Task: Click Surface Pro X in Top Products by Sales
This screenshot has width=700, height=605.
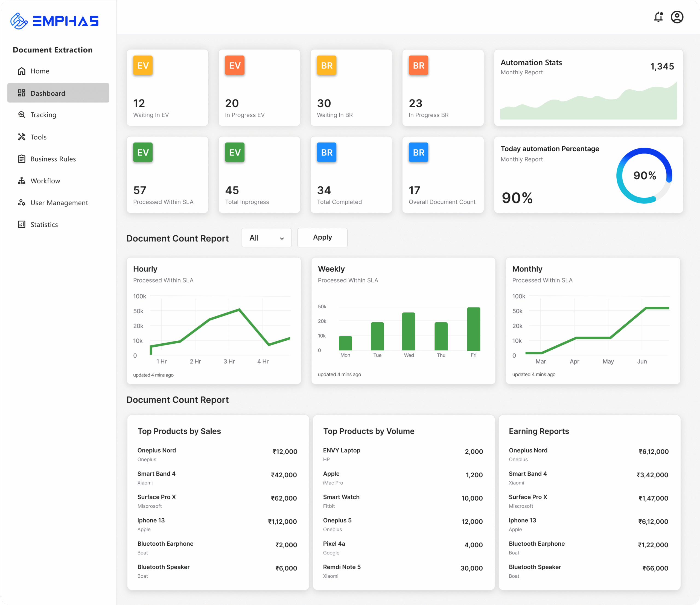Action: [x=156, y=497]
